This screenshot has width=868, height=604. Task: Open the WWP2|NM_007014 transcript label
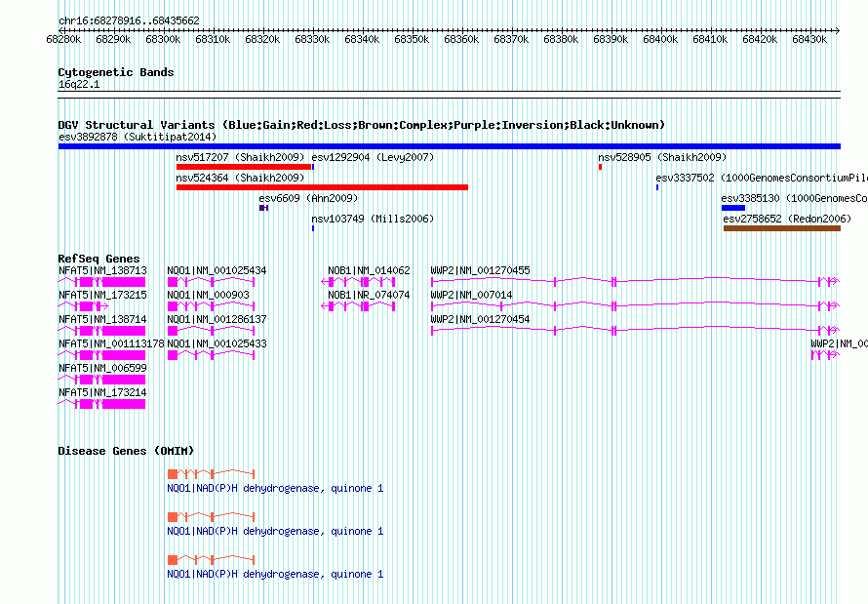(x=472, y=295)
